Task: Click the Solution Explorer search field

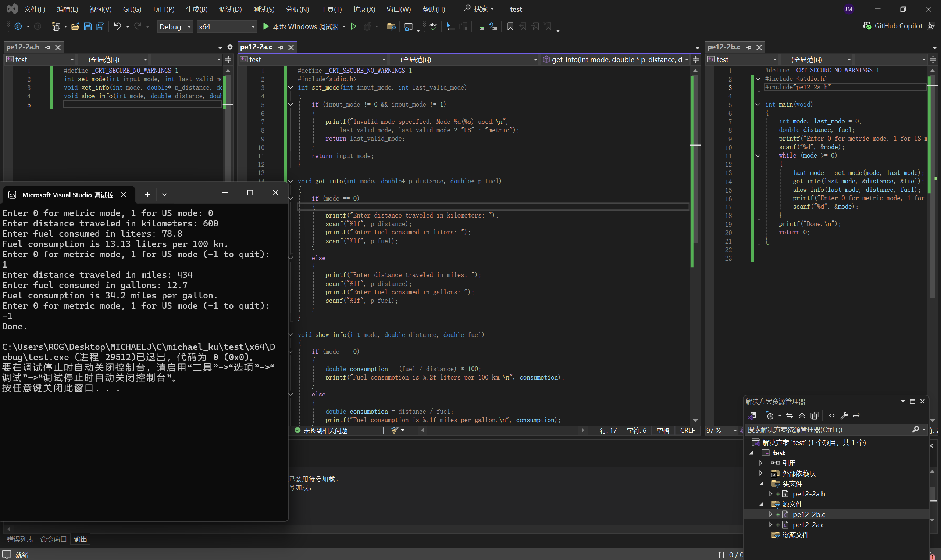Action: pyautogui.click(x=827, y=430)
